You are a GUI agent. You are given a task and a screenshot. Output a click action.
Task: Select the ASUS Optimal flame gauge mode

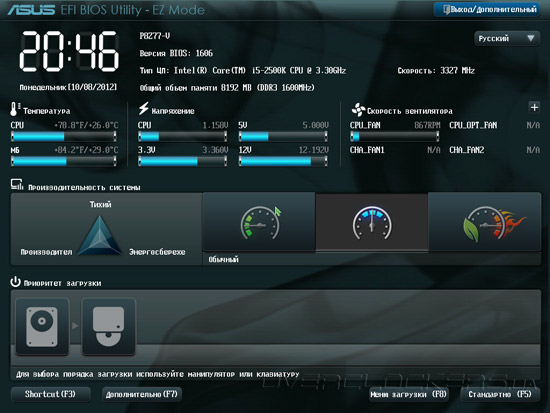coord(484,222)
